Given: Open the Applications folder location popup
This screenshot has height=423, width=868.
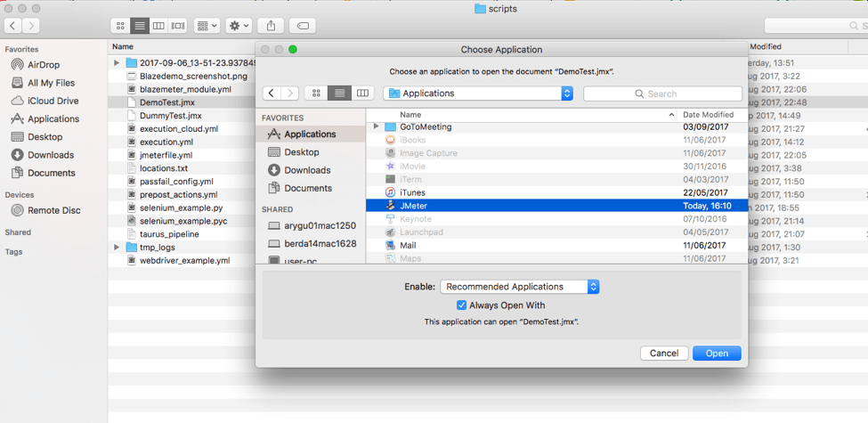Looking at the screenshot, I should tap(478, 94).
